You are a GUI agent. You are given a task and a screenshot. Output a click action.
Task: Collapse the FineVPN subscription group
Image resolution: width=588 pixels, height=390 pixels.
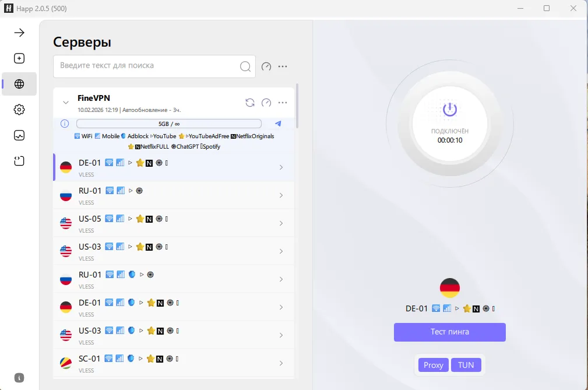point(66,103)
